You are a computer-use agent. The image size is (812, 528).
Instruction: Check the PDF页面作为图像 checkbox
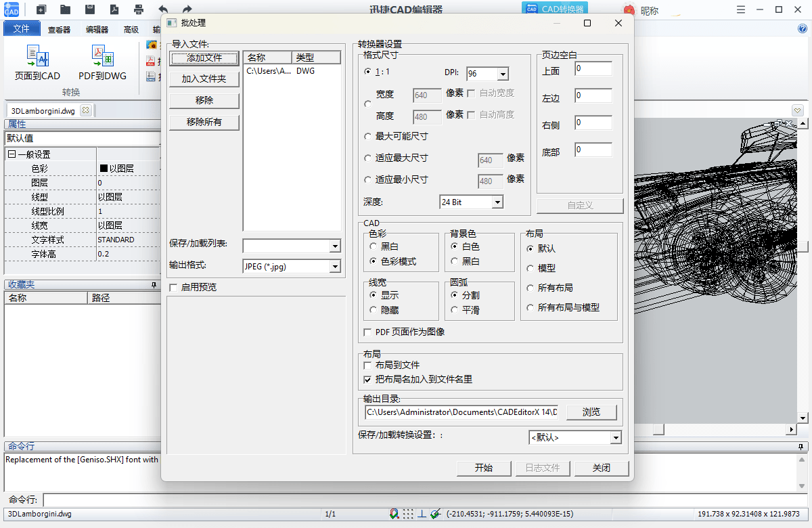pos(367,332)
